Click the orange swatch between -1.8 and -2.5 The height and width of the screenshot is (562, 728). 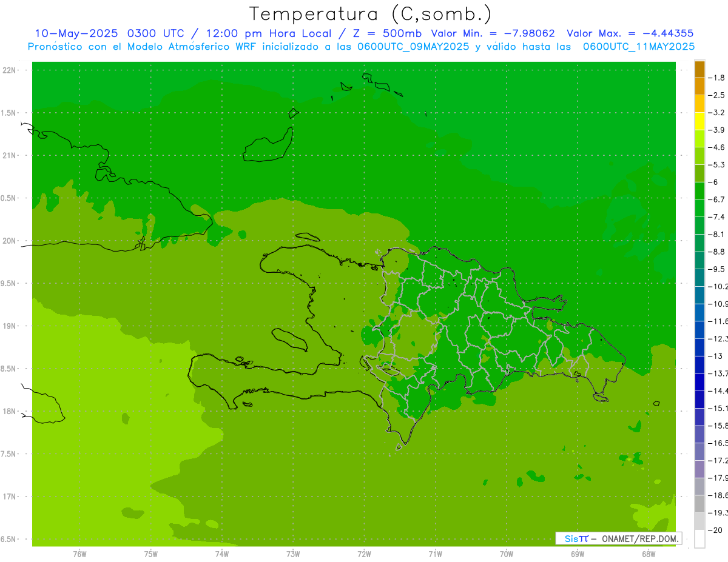pos(699,86)
